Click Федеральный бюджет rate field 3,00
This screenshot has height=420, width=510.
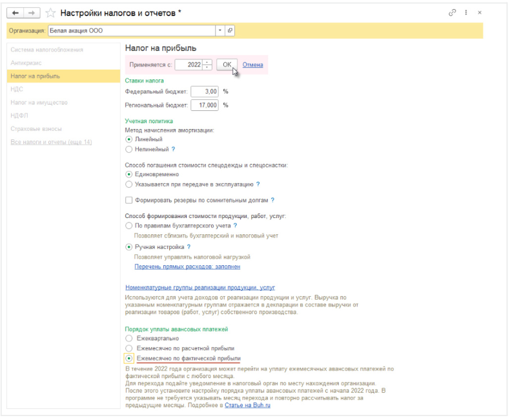(205, 92)
